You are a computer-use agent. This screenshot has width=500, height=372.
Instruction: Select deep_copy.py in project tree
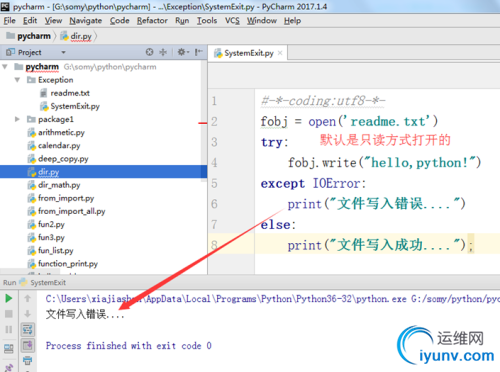click(x=58, y=159)
